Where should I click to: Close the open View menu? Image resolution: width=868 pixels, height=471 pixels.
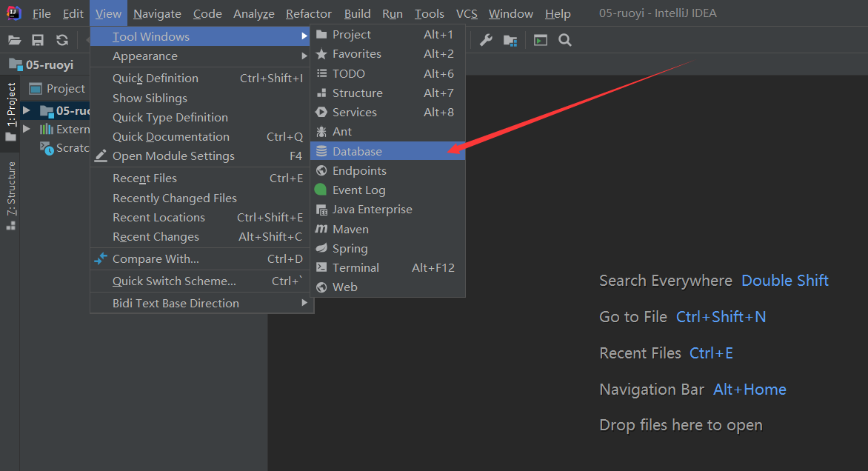pyautogui.click(x=108, y=13)
